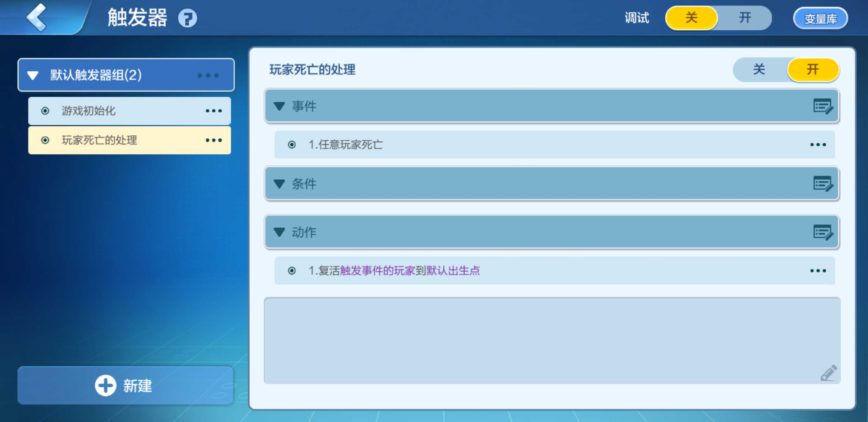Screen dimensions: 868x422
Task: Collapse the 事件 section
Action: [279, 106]
